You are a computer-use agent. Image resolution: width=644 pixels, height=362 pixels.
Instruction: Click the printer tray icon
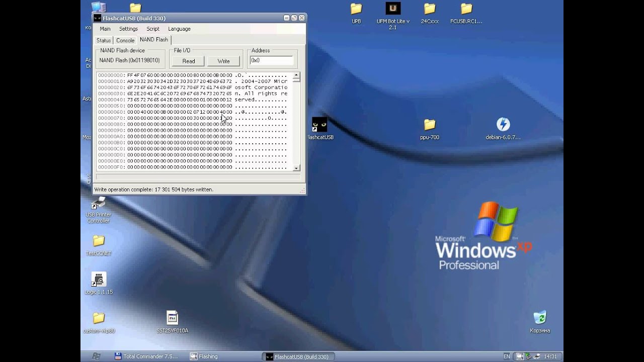point(537,356)
